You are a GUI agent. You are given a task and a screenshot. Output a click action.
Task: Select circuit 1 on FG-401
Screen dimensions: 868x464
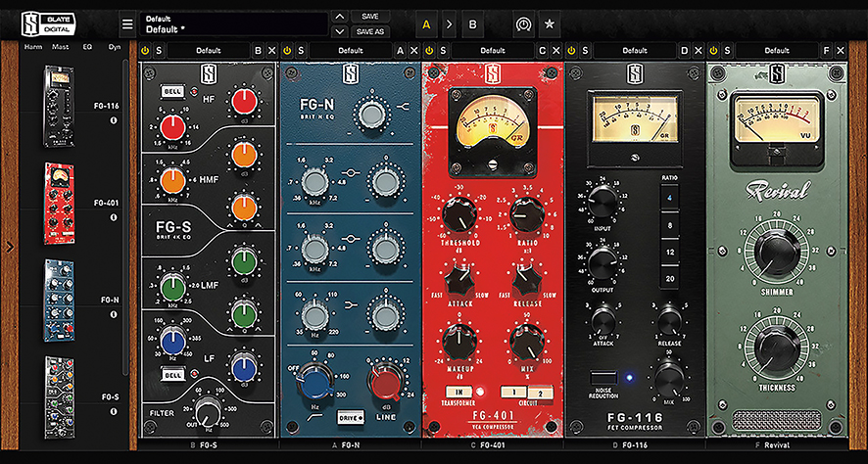[513, 393]
